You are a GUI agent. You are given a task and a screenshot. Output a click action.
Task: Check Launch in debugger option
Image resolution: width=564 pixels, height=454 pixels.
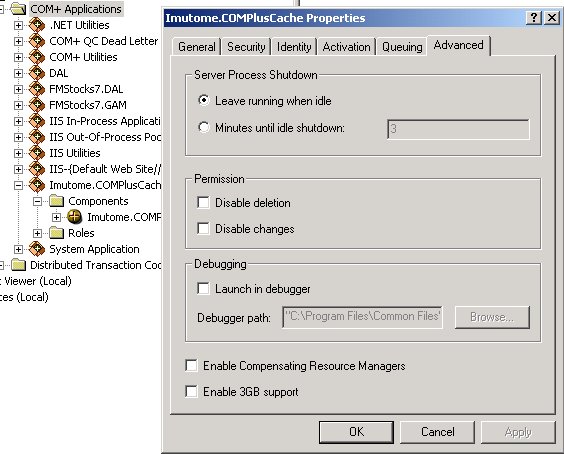[203, 289]
